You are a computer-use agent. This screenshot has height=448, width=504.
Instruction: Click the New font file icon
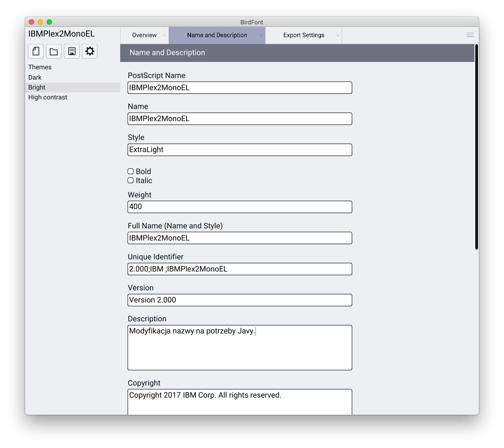(36, 52)
